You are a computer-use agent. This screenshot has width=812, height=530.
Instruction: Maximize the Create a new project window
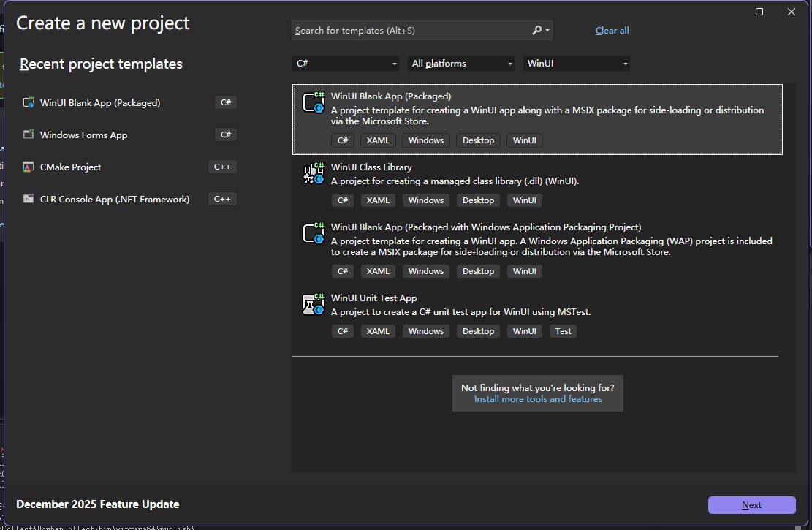[759, 12]
